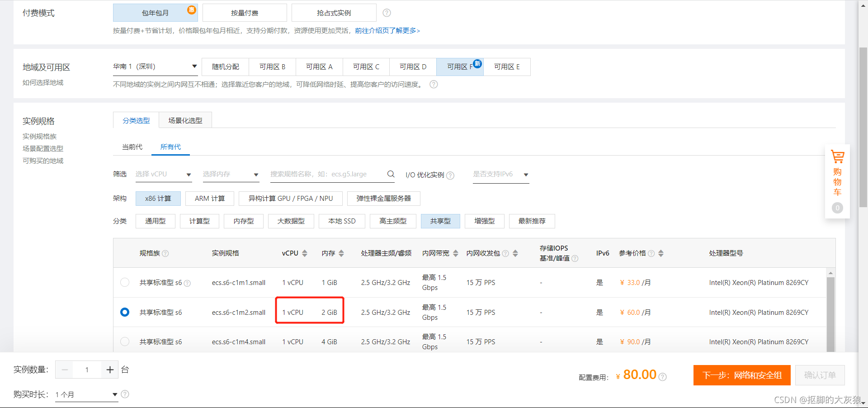Click help icon beside 参考价格 header

click(651, 253)
